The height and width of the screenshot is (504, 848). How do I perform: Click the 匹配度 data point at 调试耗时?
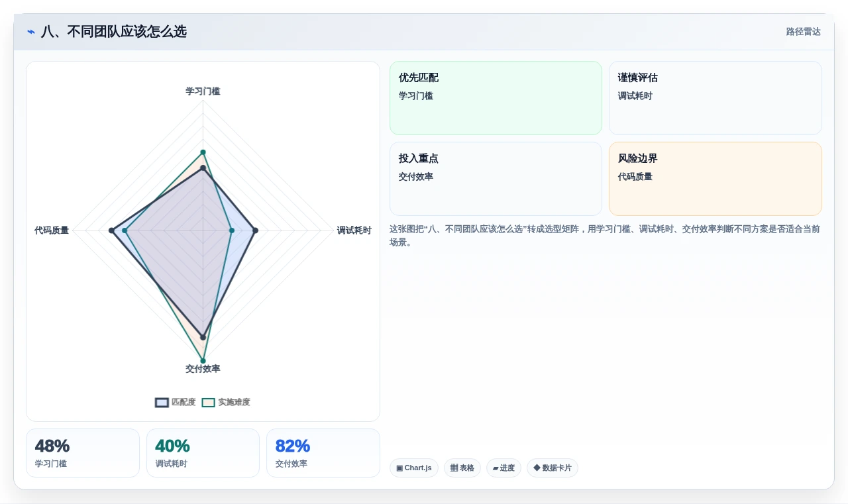point(256,230)
